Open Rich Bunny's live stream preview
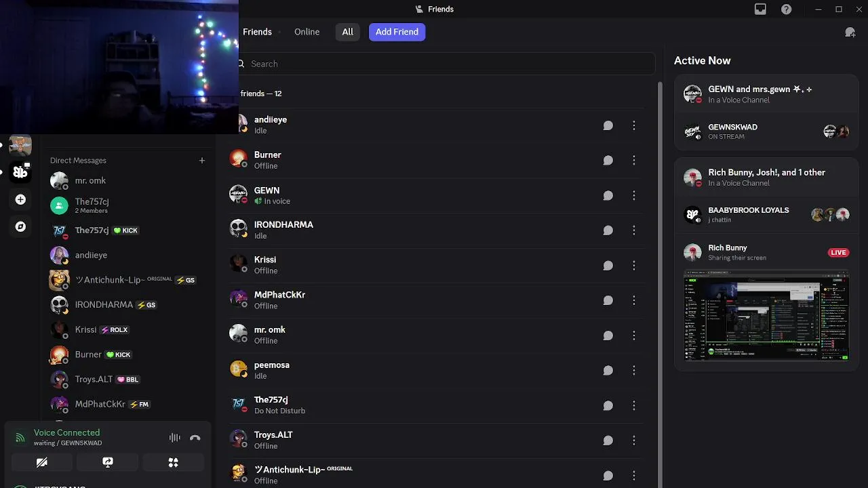This screenshot has height=488, width=868. [766, 315]
